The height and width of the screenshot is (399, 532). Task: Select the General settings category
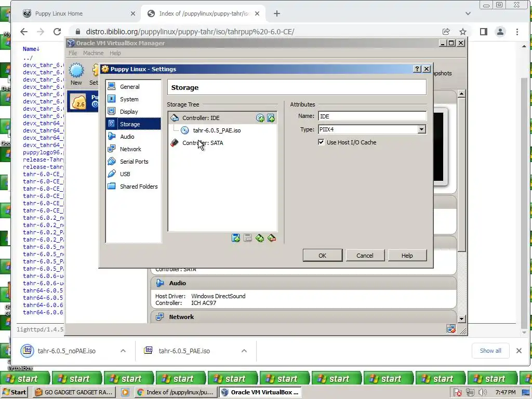(x=134, y=87)
